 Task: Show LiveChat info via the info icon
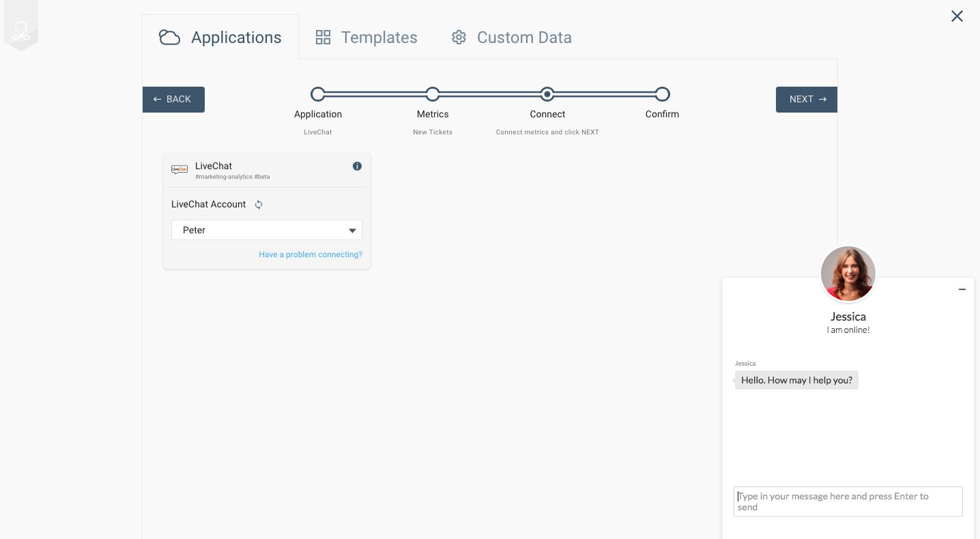click(x=357, y=166)
